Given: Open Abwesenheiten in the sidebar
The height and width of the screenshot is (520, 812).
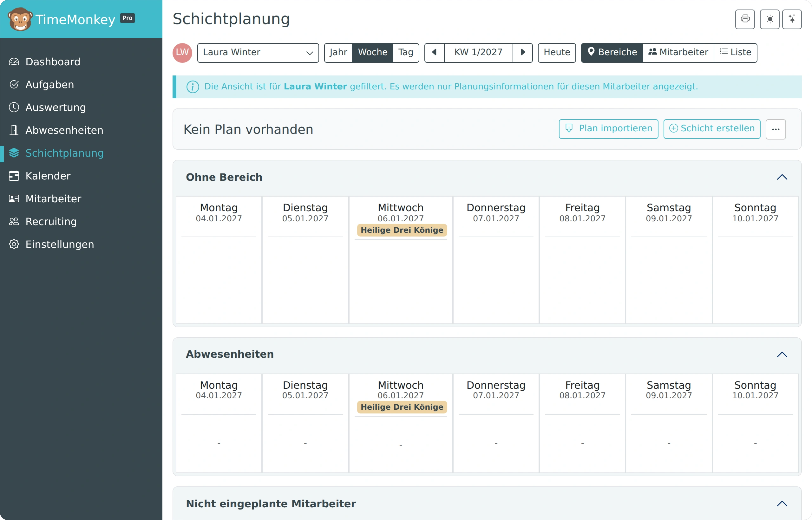Looking at the screenshot, I should click(x=81, y=130).
